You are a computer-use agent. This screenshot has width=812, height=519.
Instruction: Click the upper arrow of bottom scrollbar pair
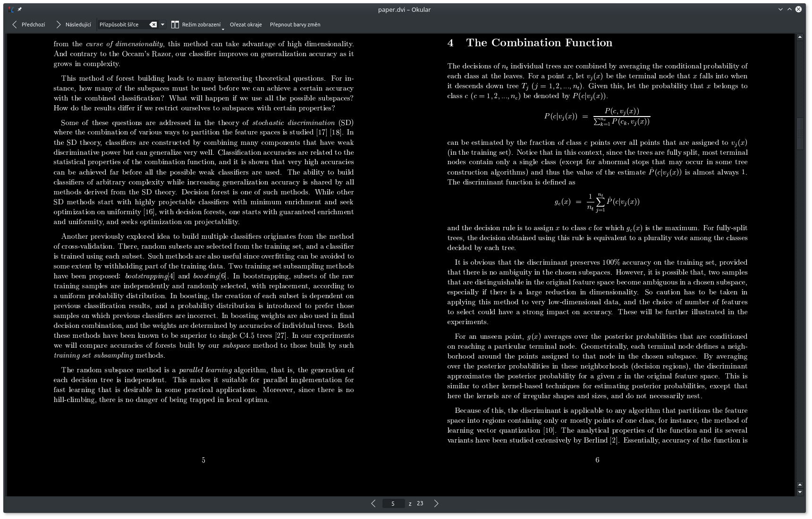click(x=800, y=485)
